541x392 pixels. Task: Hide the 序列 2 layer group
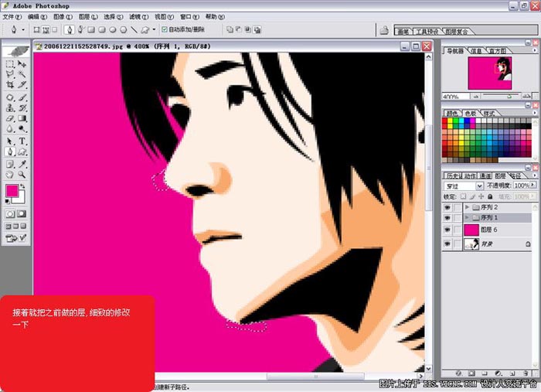click(x=447, y=208)
